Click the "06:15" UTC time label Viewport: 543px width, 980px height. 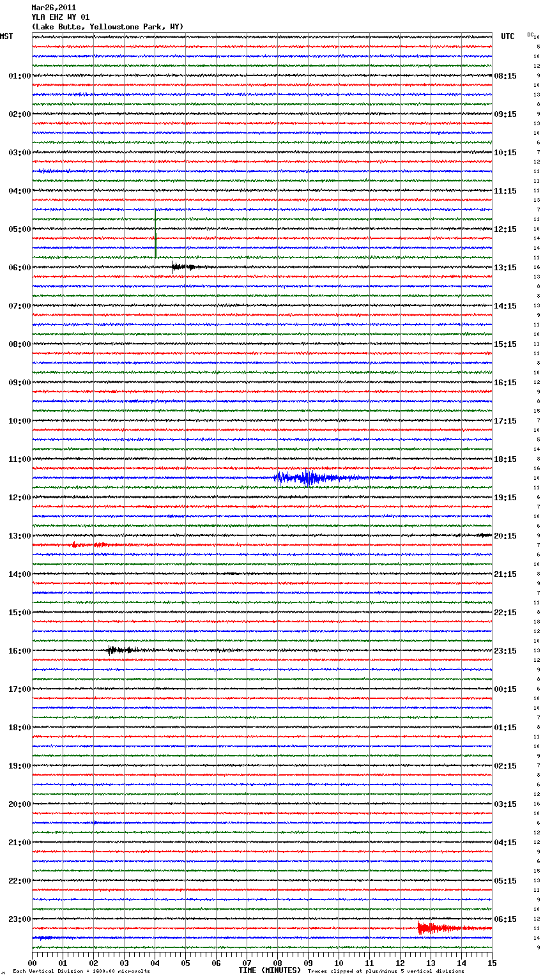[x=505, y=919]
